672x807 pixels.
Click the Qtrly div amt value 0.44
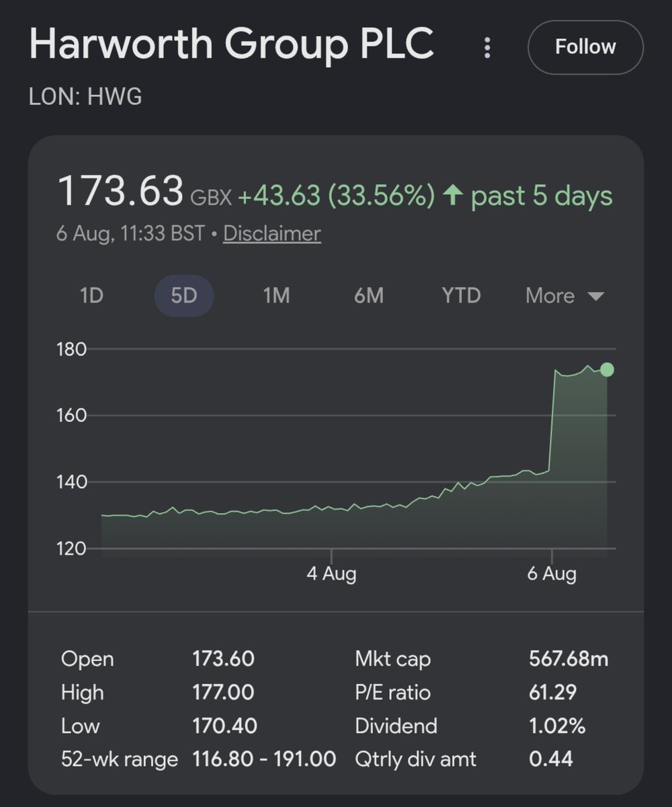click(551, 759)
